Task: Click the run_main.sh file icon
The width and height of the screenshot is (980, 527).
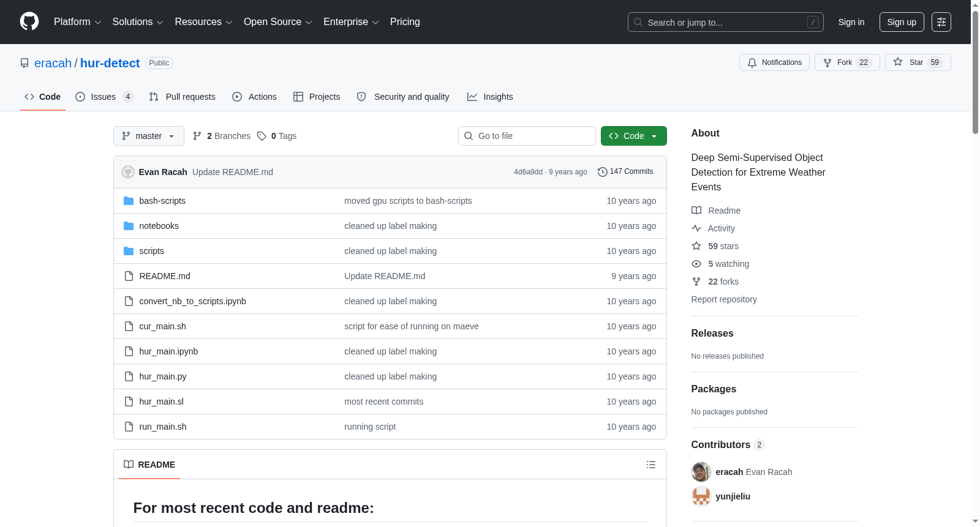Action: [129, 427]
